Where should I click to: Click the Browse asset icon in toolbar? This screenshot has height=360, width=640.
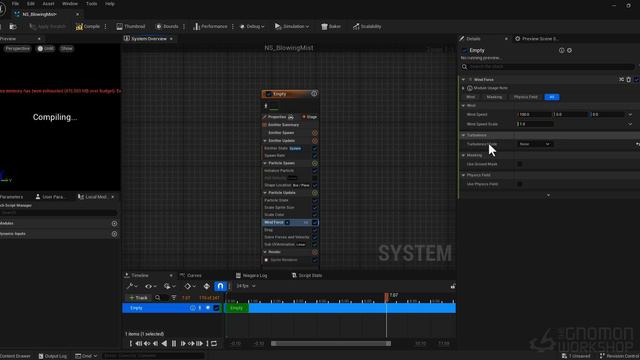(13, 27)
